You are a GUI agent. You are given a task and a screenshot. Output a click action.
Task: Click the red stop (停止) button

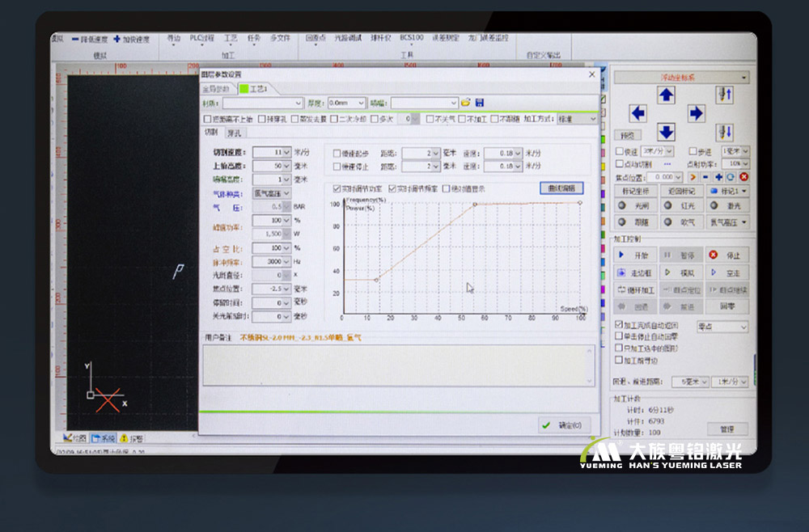(725, 255)
